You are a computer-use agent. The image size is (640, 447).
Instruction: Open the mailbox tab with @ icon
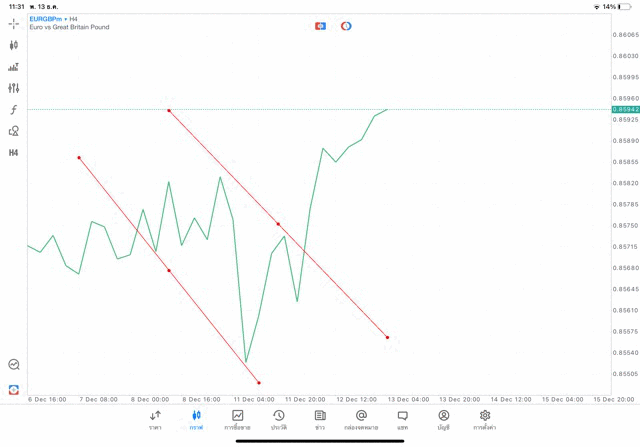pos(361,420)
